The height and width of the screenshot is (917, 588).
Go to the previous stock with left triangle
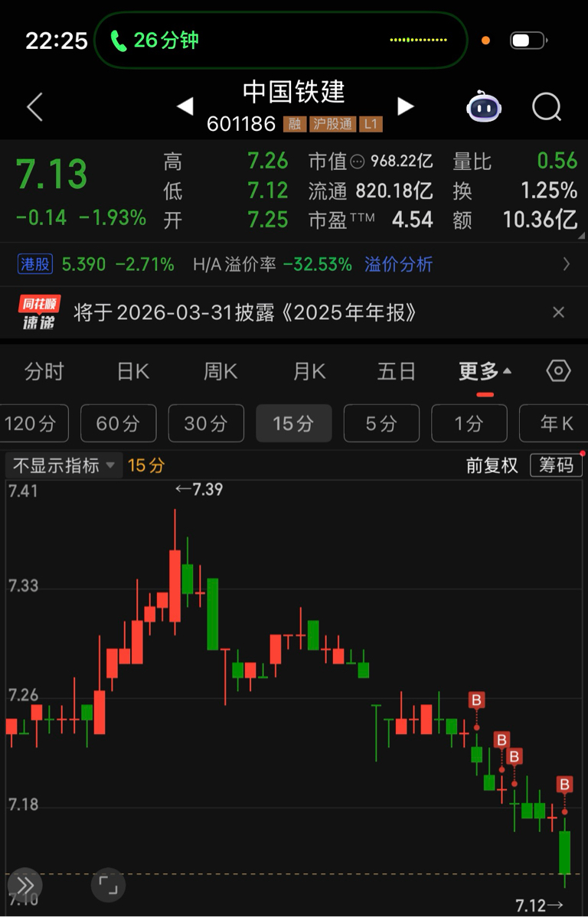point(185,106)
